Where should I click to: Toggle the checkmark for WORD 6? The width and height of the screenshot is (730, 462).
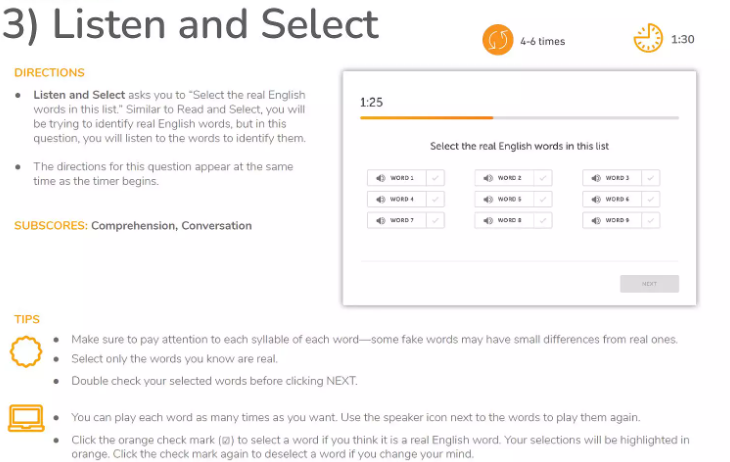click(x=650, y=199)
